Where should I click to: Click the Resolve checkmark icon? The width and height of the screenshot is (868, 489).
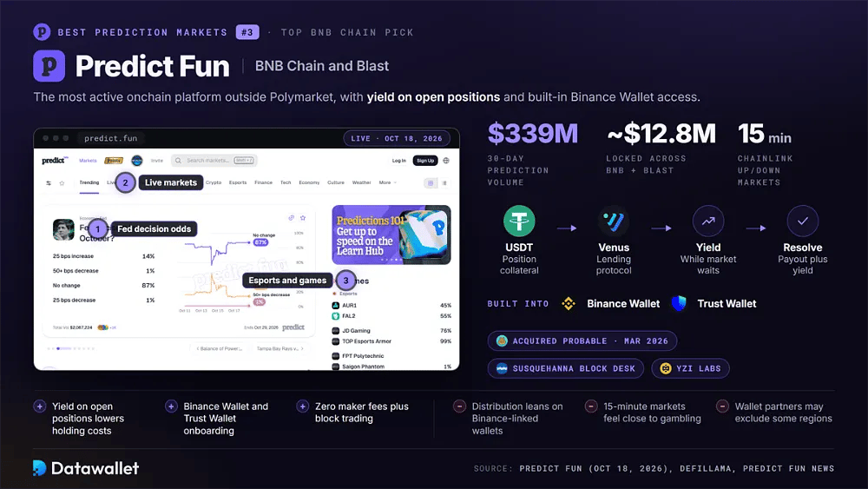pyautogui.click(x=803, y=221)
